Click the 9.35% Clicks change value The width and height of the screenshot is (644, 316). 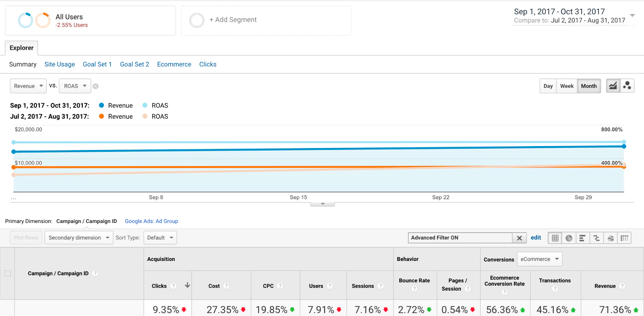[166, 310]
